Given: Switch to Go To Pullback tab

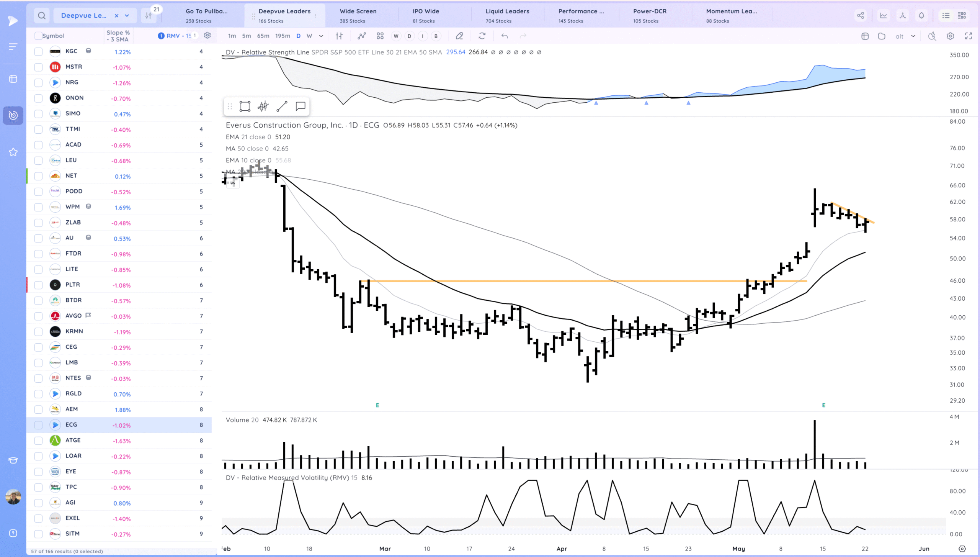Looking at the screenshot, I should (x=206, y=16).
